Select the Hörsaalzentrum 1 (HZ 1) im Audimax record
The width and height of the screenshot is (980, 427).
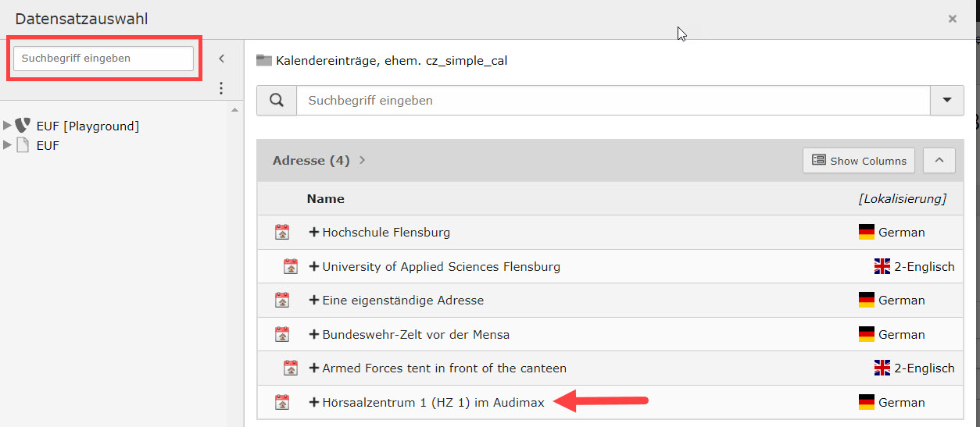pyautogui.click(x=432, y=403)
